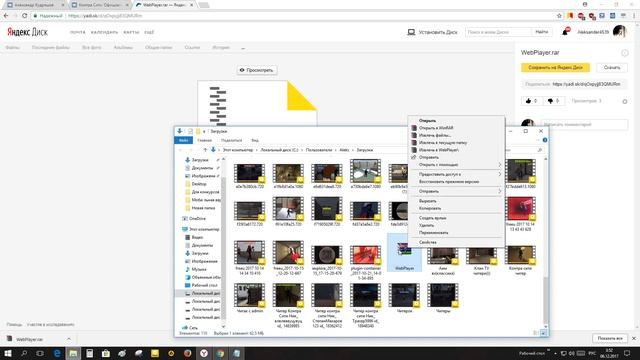Click the Explorer up-folder arrow
This screenshot has width=640, height=360.
click(x=205, y=150)
